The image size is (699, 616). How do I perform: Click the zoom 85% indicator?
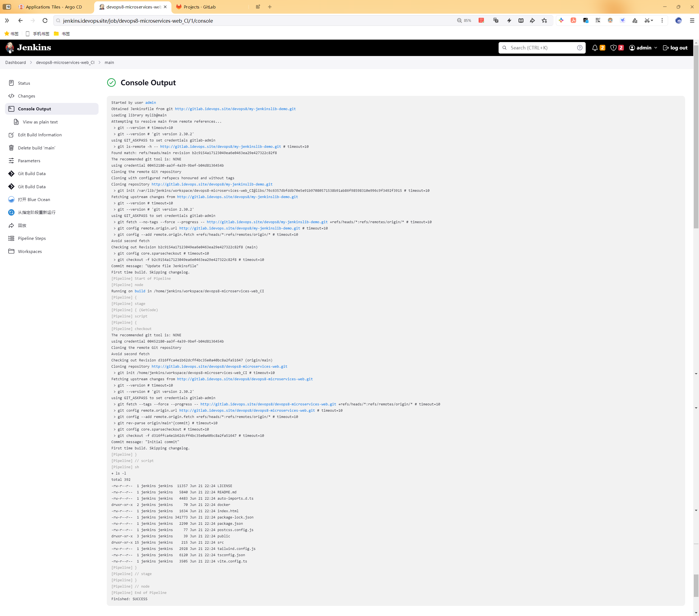point(464,21)
